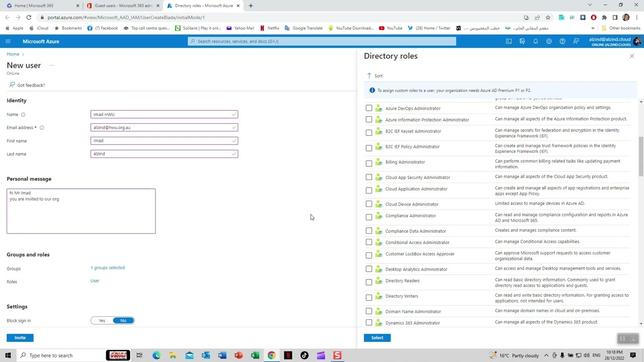
Task: Open Outlook from the taskbar
Action: click(205, 355)
